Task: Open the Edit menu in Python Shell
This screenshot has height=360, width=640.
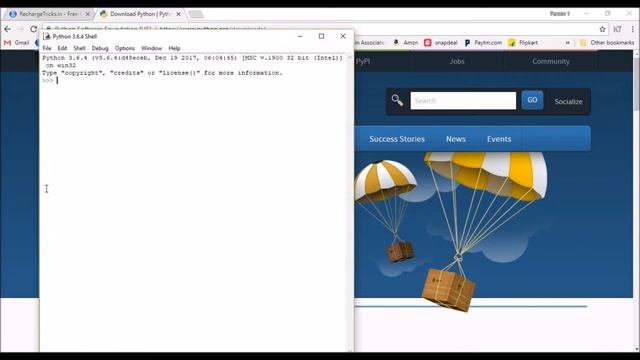Action: coord(62,48)
